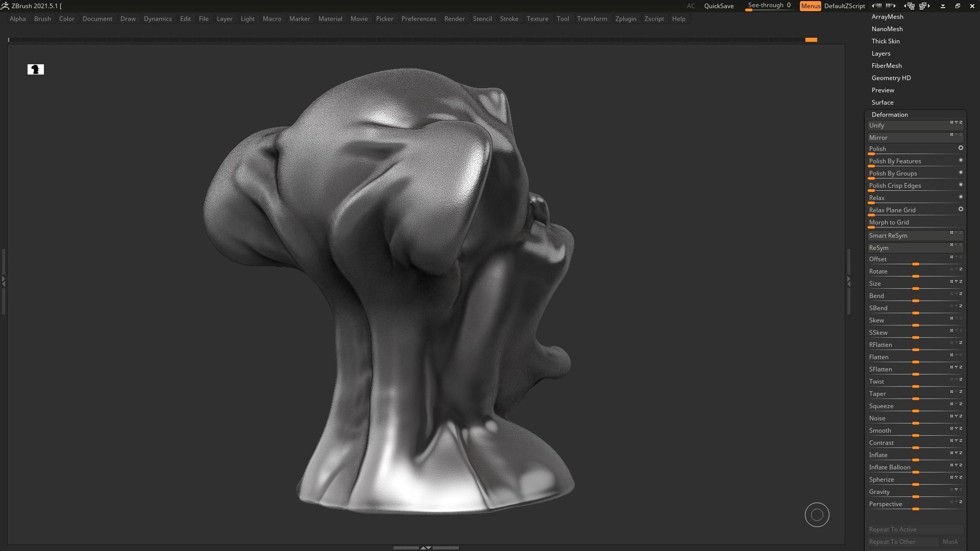This screenshot has width=980, height=551.
Task: Open the Brush menu
Action: 42,19
